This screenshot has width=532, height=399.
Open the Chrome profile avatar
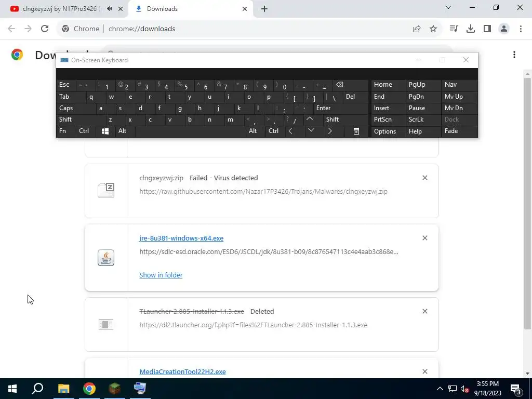(504, 29)
